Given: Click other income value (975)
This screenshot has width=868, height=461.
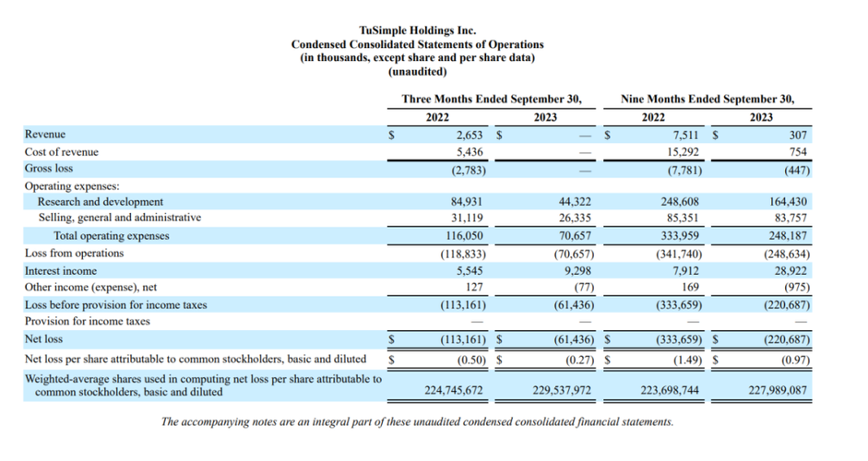Looking at the screenshot, I should (x=797, y=288).
